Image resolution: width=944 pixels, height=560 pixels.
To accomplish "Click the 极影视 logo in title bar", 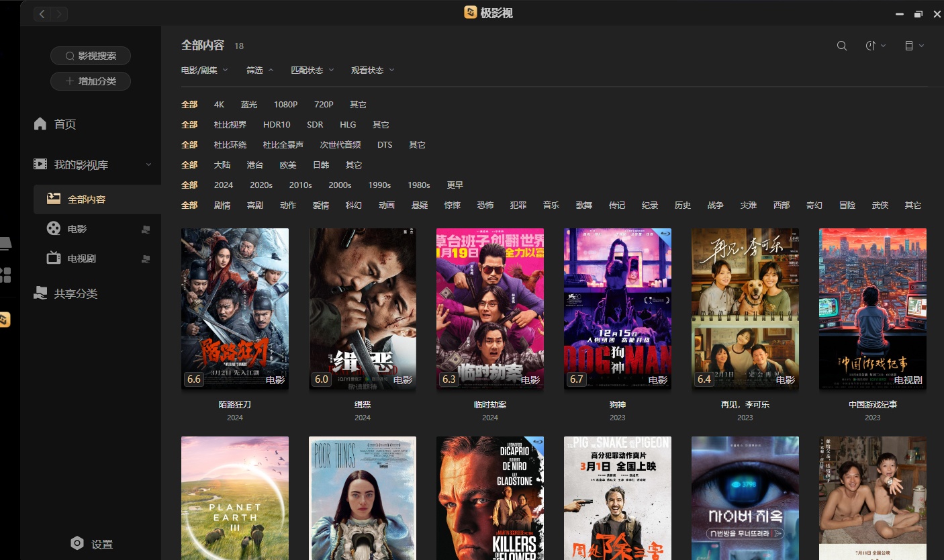I will pyautogui.click(x=471, y=12).
